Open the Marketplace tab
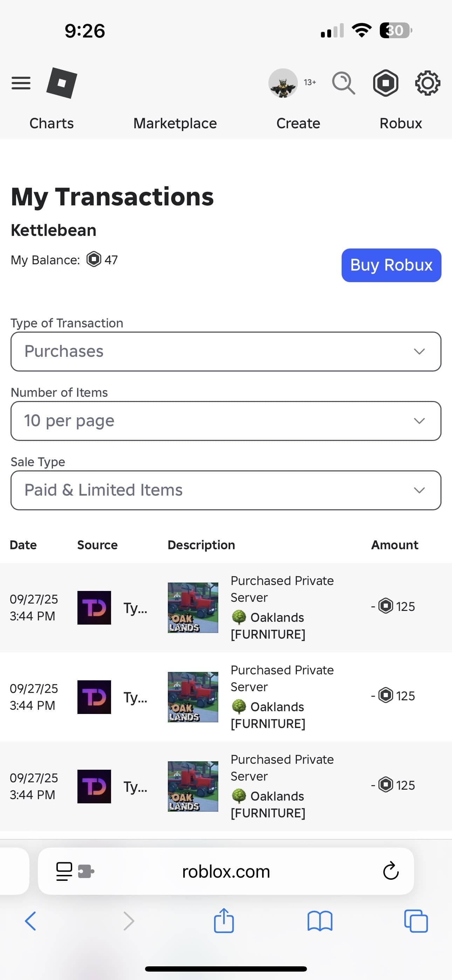Screen dimensions: 452x980 click(x=174, y=123)
